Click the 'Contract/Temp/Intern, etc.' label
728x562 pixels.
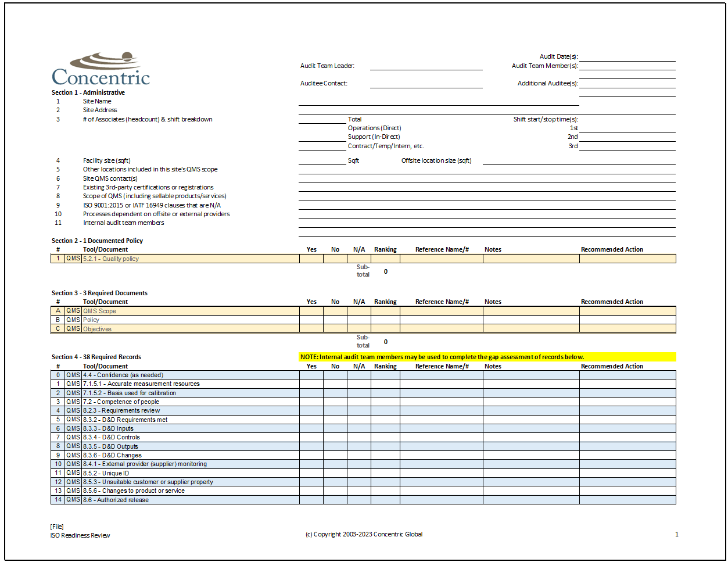point(386,146)
